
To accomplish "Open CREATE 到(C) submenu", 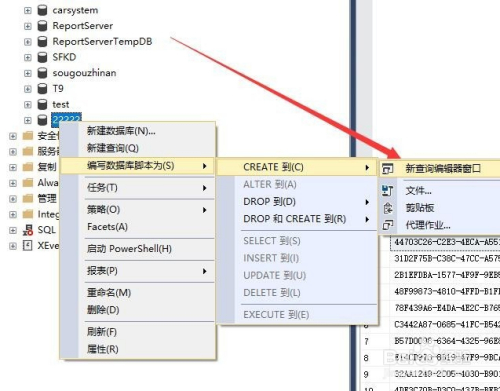I will point(297,167).
